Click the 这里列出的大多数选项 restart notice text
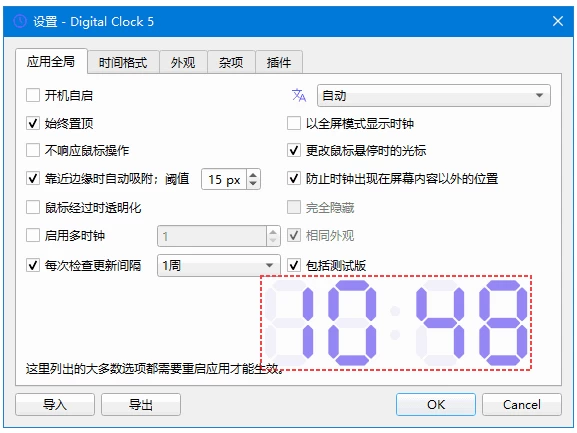The width and height of the screenshot is (577, 433). (x=155, y=368)
